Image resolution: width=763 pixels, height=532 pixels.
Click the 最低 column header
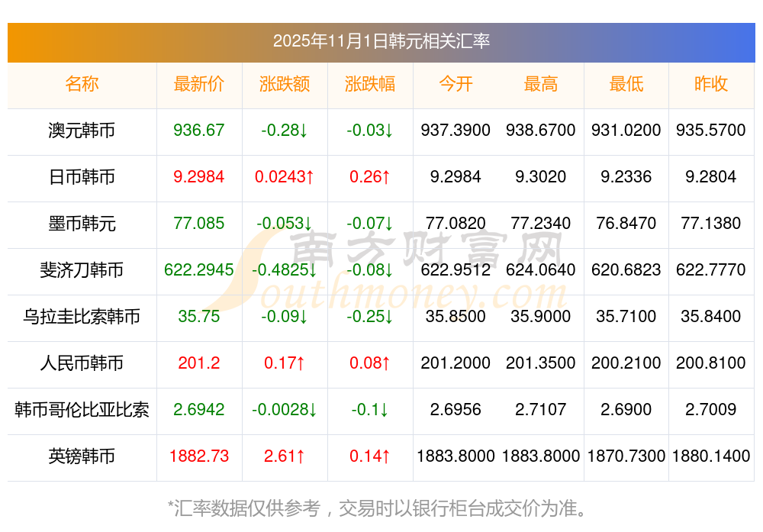pos(626,84)
